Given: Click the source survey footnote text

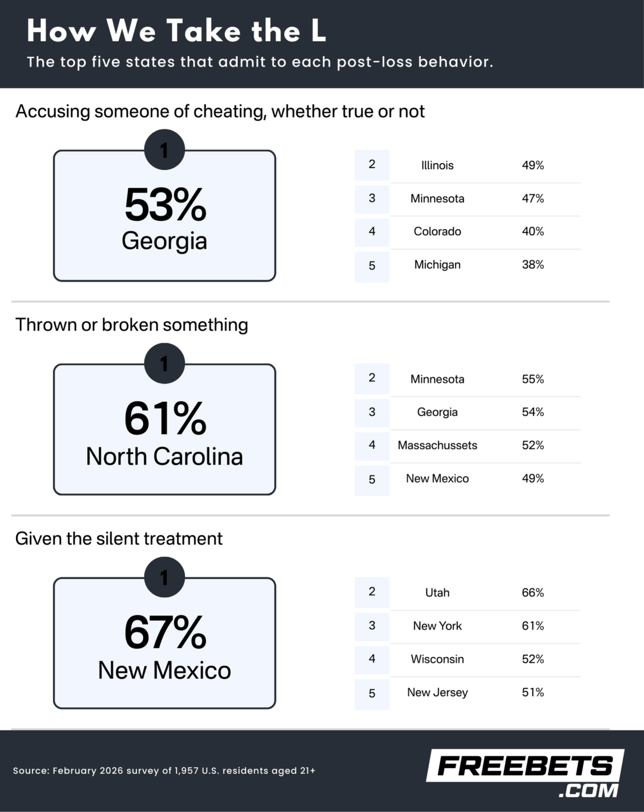Looking at the screenshot, I should pyautogui.click(x=164, y=771).
